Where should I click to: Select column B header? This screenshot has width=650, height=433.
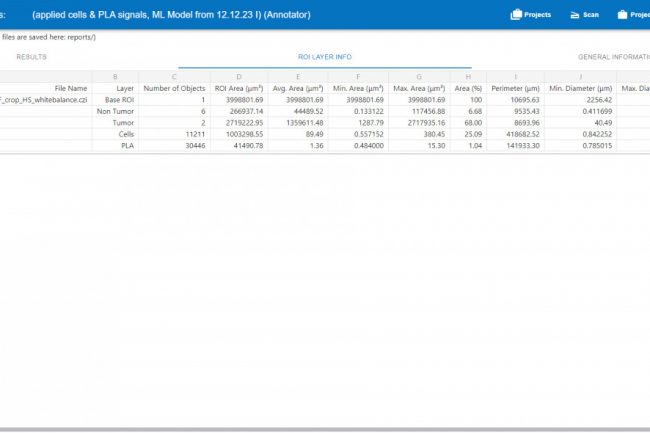[115, 76]
